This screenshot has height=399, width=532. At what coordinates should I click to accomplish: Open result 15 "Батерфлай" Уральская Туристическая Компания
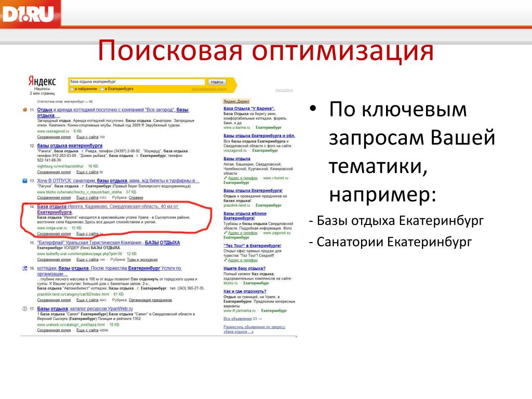(x=108, y=243)
